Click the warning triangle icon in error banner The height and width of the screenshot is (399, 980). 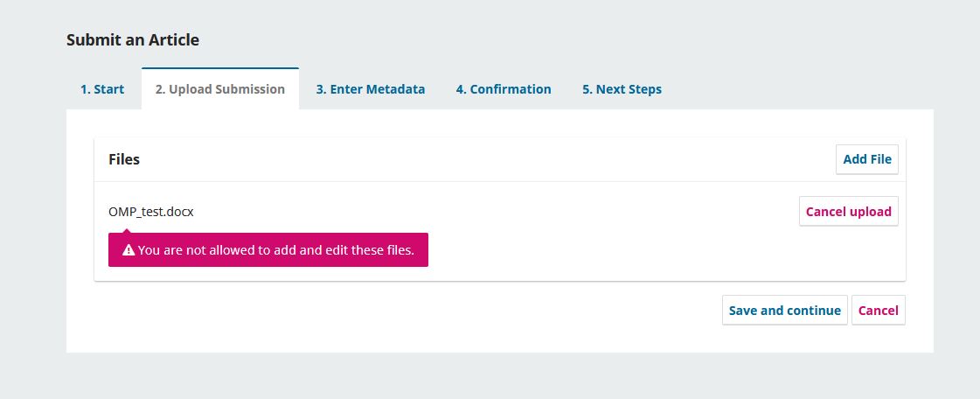(129, 250)
